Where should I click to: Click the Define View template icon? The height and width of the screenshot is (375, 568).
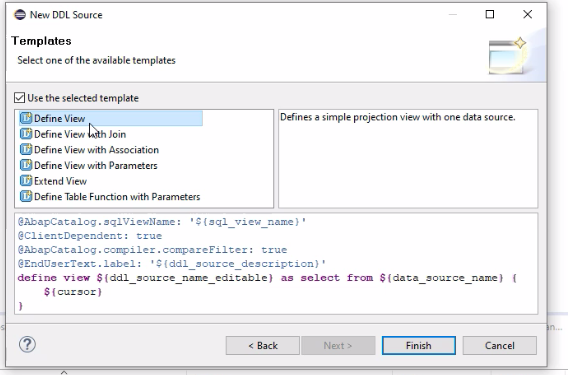pos(26,118)
